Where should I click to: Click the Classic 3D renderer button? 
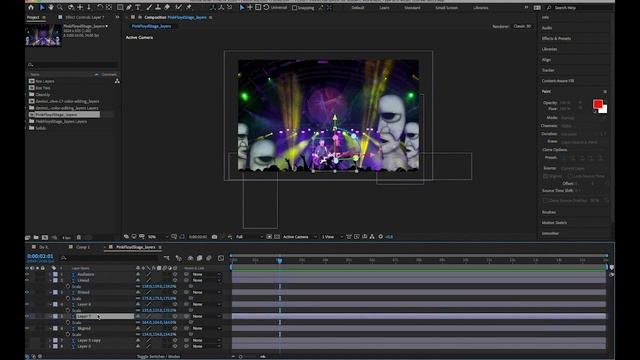[x=522, y=27]
